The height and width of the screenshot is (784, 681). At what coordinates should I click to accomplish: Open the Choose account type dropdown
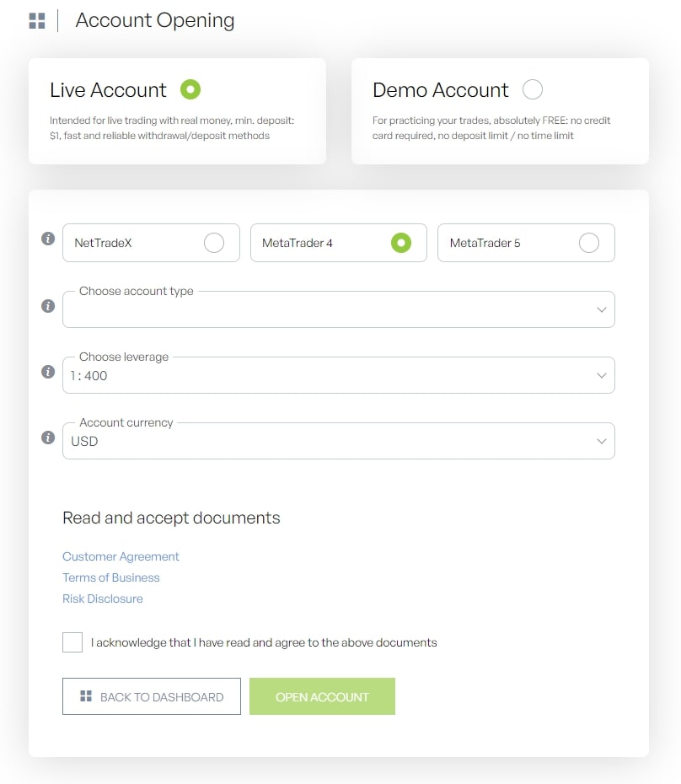338,310
